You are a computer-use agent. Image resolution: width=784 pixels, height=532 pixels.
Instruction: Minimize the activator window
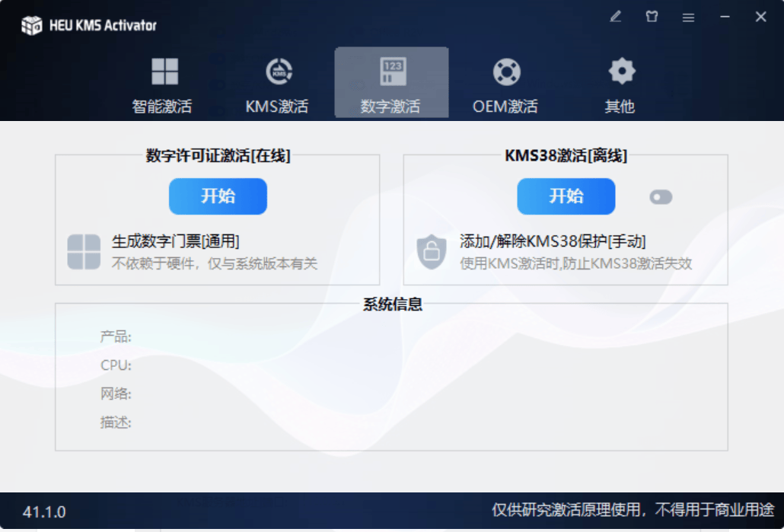[x=725, y=17]
